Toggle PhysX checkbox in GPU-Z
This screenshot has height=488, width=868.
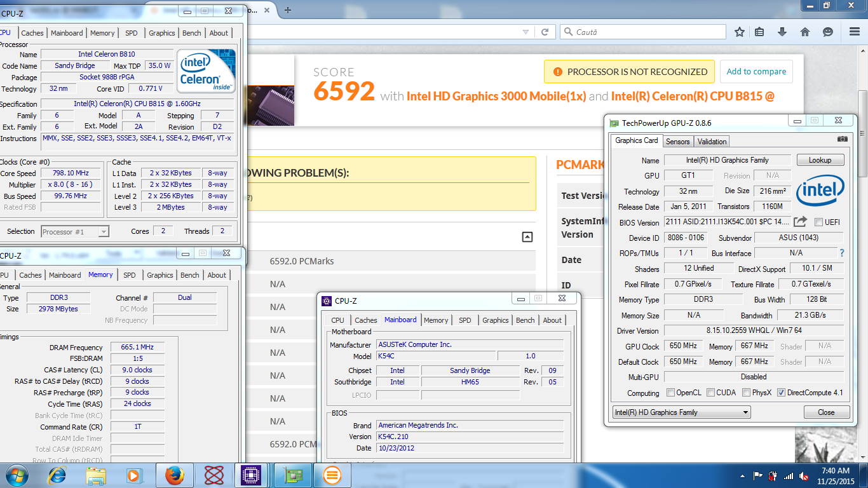(x=747, y=393)
